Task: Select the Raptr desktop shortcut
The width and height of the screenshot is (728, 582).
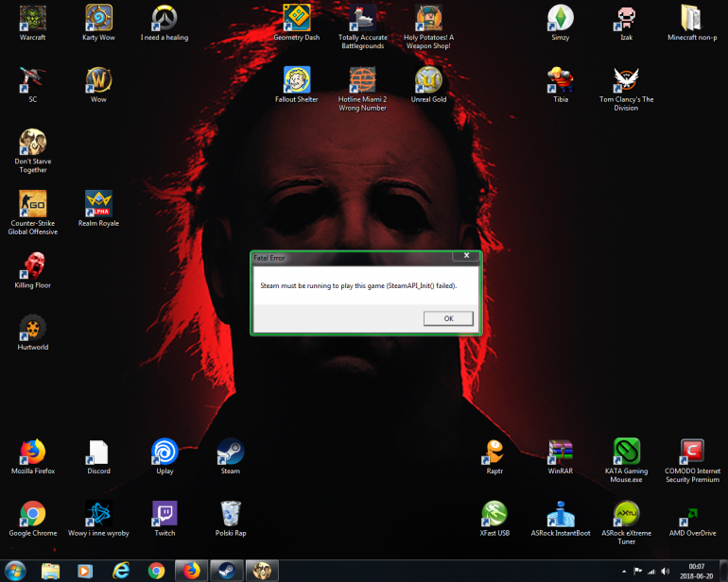Action: click(x=494, y=456)
